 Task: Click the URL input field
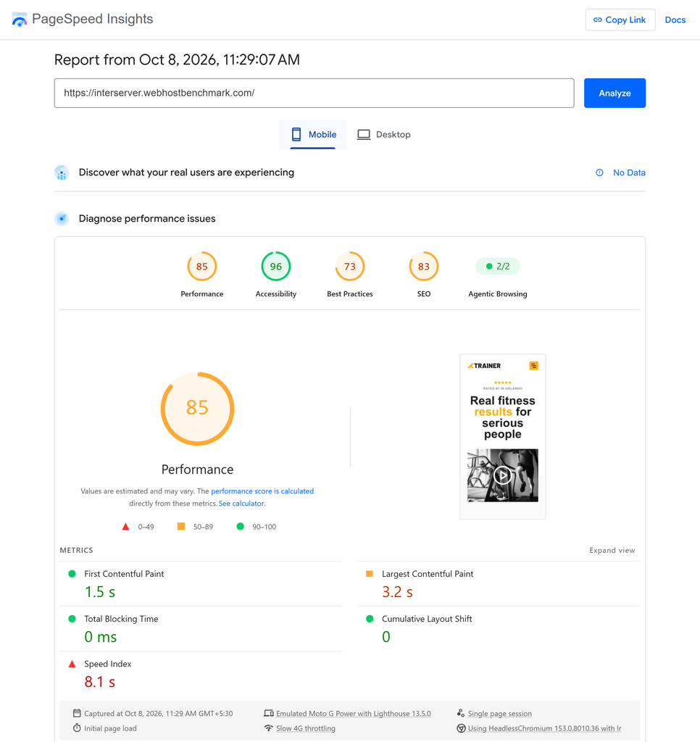coord(314,93)
